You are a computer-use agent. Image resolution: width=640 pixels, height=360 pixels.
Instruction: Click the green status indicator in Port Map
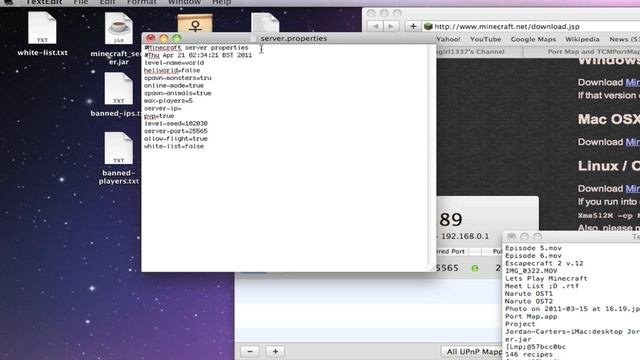pos(475,268)
